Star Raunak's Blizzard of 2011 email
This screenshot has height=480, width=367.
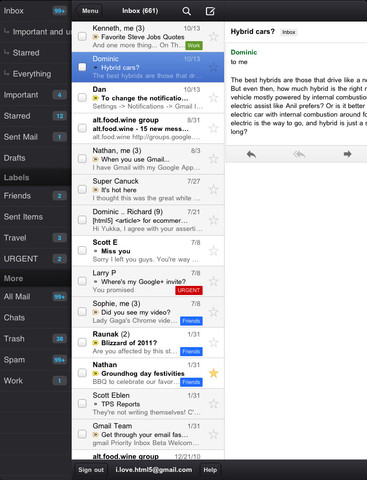click(x=213, y=342)
